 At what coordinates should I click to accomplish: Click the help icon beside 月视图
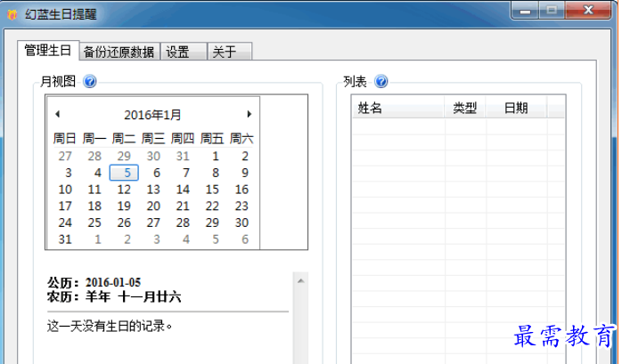89,82
